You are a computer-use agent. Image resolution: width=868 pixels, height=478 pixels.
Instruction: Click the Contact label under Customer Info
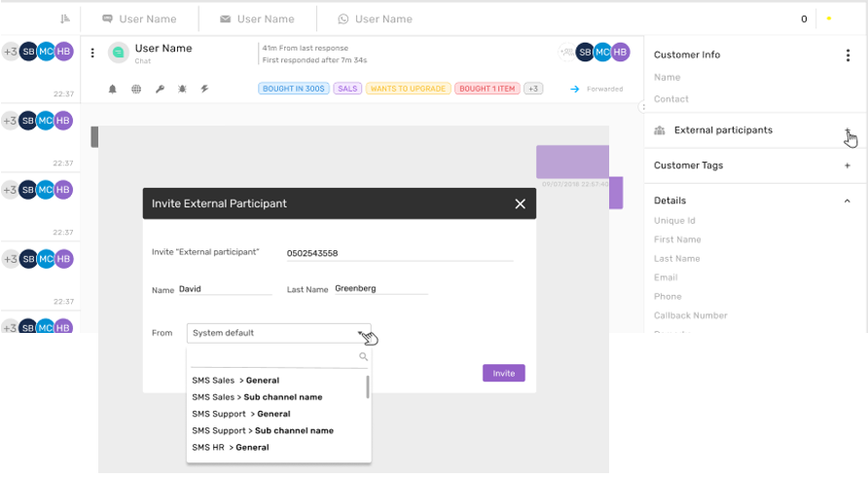click(670, 99)
